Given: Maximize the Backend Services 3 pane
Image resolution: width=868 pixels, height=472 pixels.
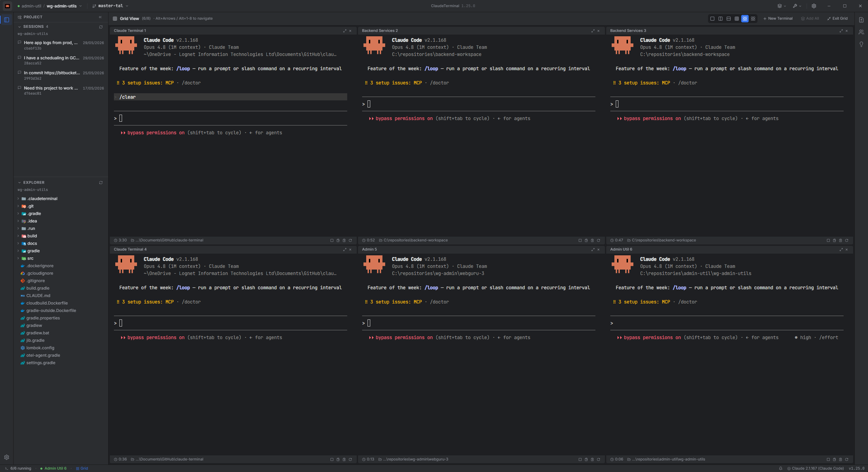Looking at the screenshot, I should coord(841,31).
